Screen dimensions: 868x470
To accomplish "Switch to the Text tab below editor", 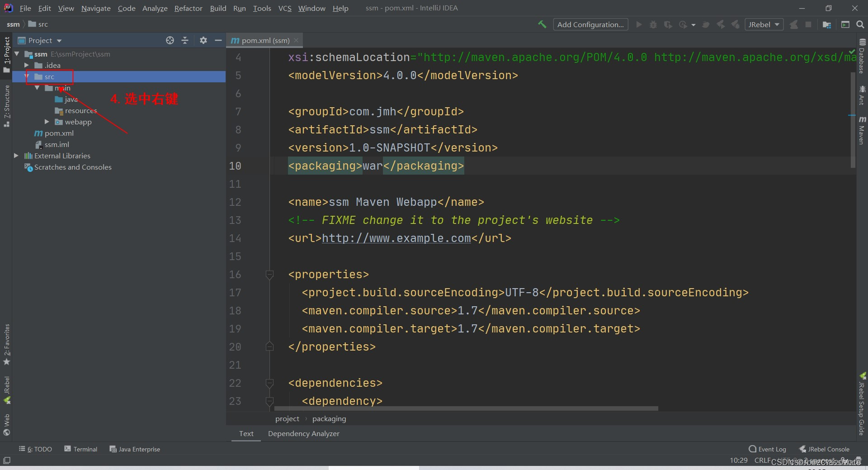I will 246,433.
